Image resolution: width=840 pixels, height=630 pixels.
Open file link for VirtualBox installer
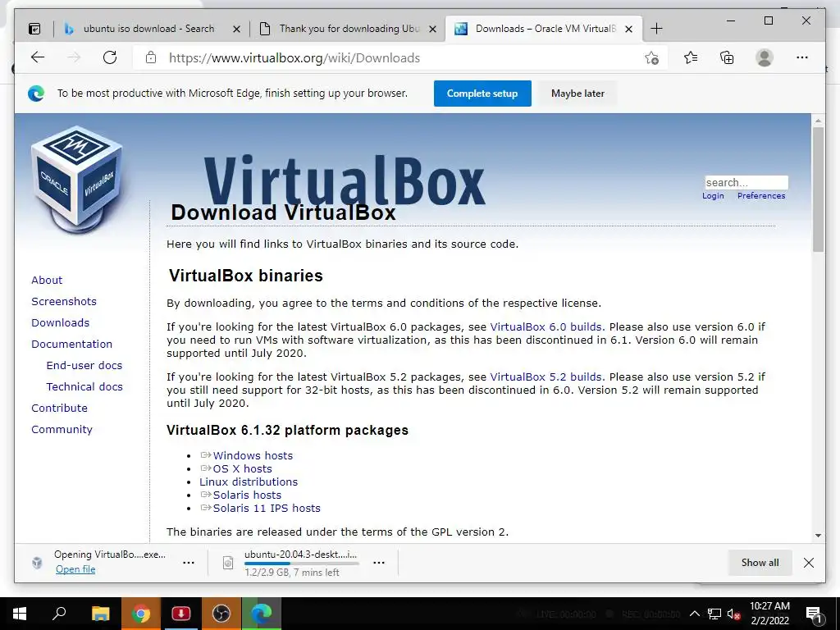click(x=75, y=569)
